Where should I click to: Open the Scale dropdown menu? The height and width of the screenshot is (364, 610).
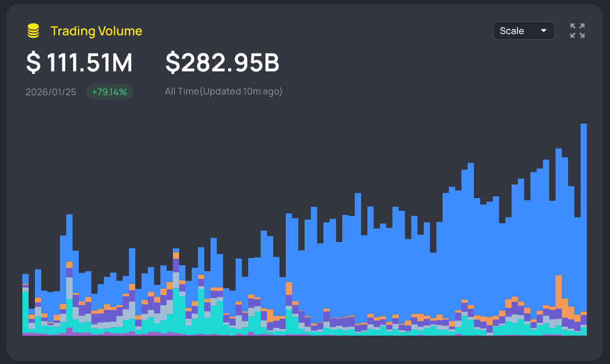click(524, 31)
